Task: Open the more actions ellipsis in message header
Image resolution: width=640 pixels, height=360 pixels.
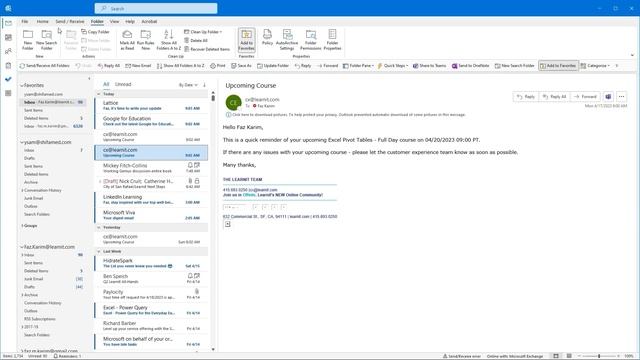Action: click(621, 97)
